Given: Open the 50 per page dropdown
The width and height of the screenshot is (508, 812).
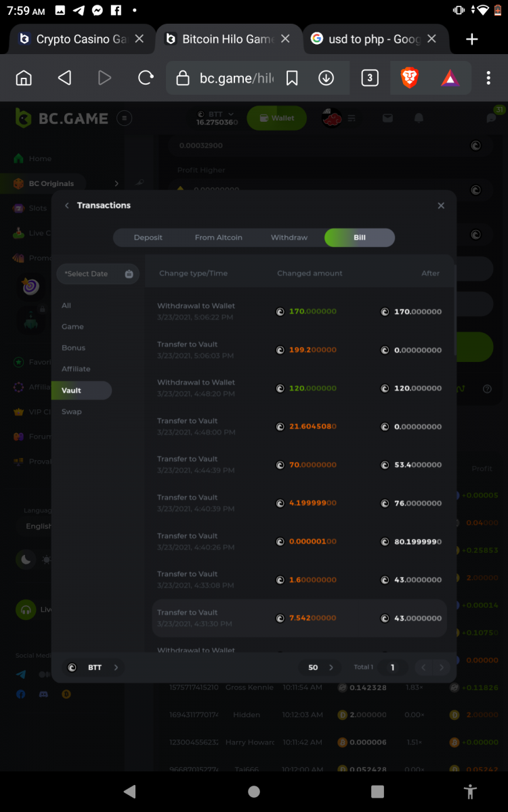Looking at the screenshot, I should click(320, 667).
